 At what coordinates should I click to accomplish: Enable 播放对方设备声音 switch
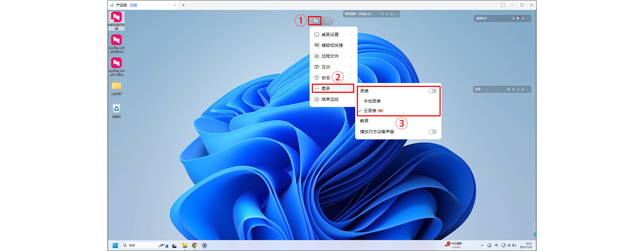click(432, 131)
